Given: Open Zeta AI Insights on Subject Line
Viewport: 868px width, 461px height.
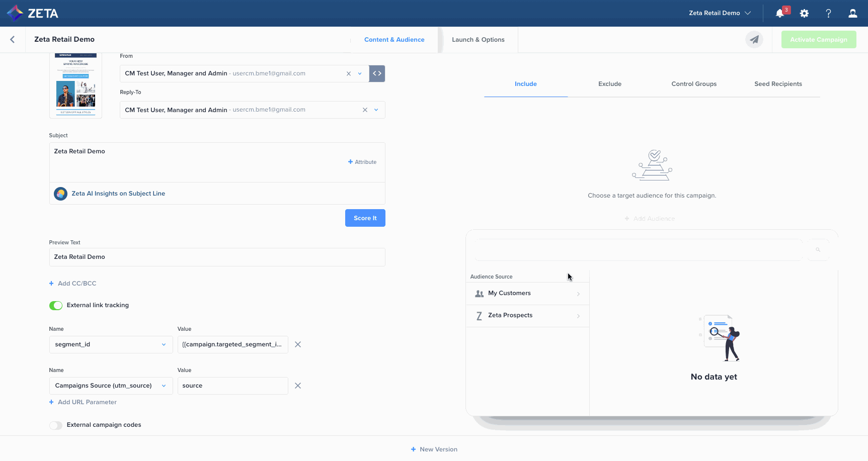Looking at the screenshot, I should click(118, 194).
